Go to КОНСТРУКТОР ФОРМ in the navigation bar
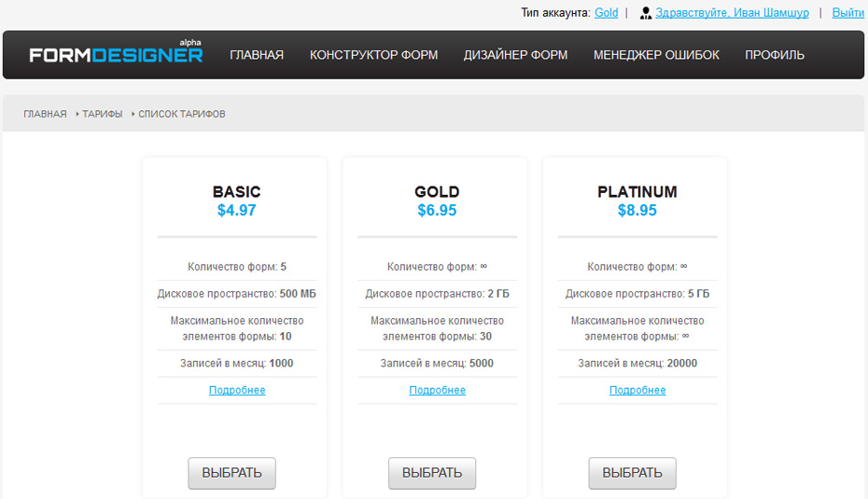 [x=373, y=55]
